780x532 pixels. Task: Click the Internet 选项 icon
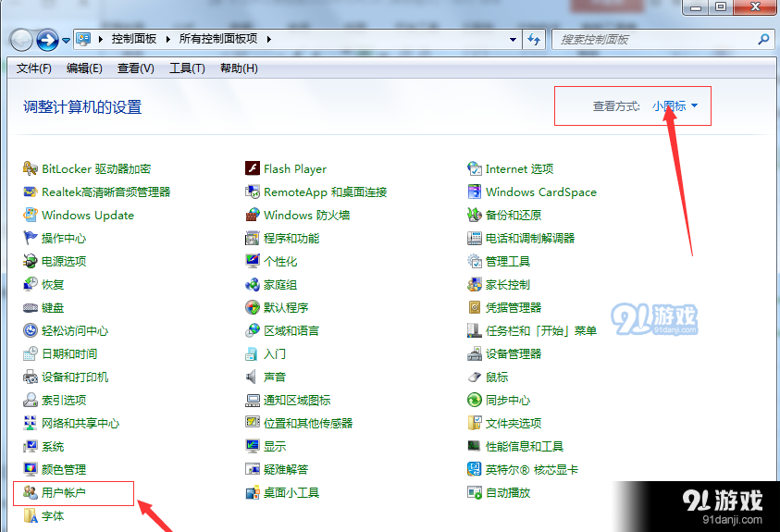(x=474, y=168)
